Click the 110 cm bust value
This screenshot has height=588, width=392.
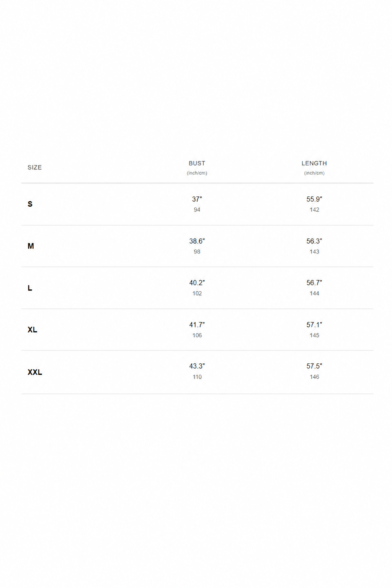click(x=197, y=377)
